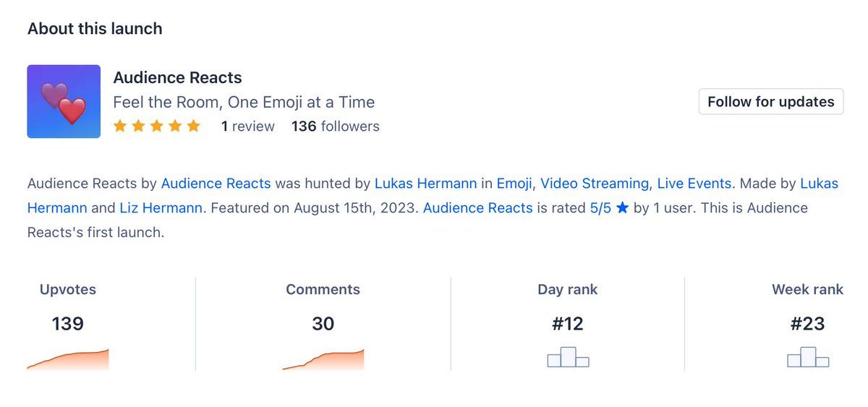Click the 5/5 rating link
This screenshot has height=407, width=868.
tap(600, 208)
